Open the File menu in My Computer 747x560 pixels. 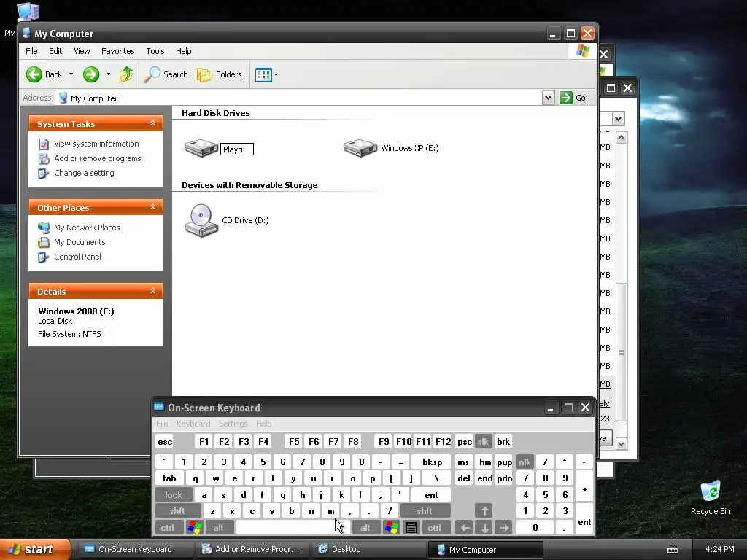[31, 51]
